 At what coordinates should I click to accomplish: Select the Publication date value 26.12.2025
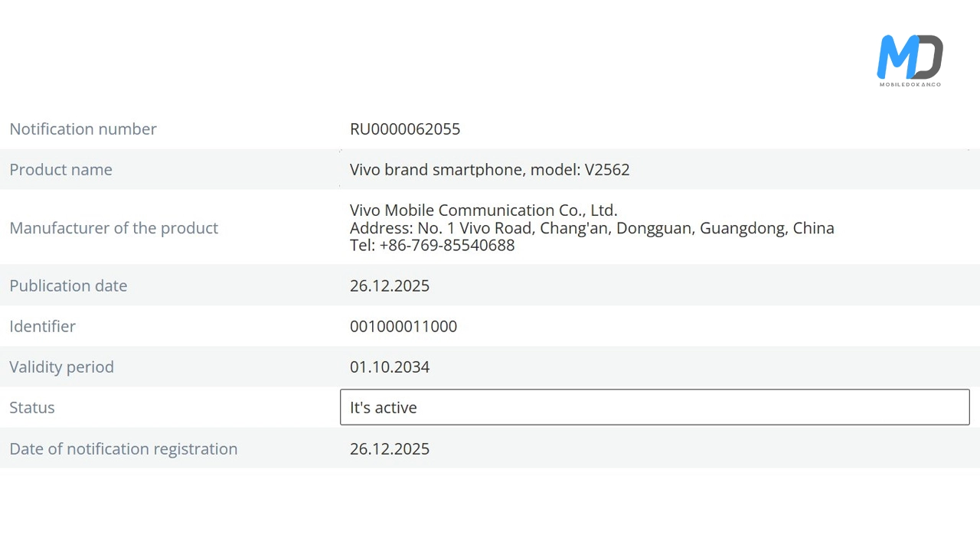click(x=390, y=285)
